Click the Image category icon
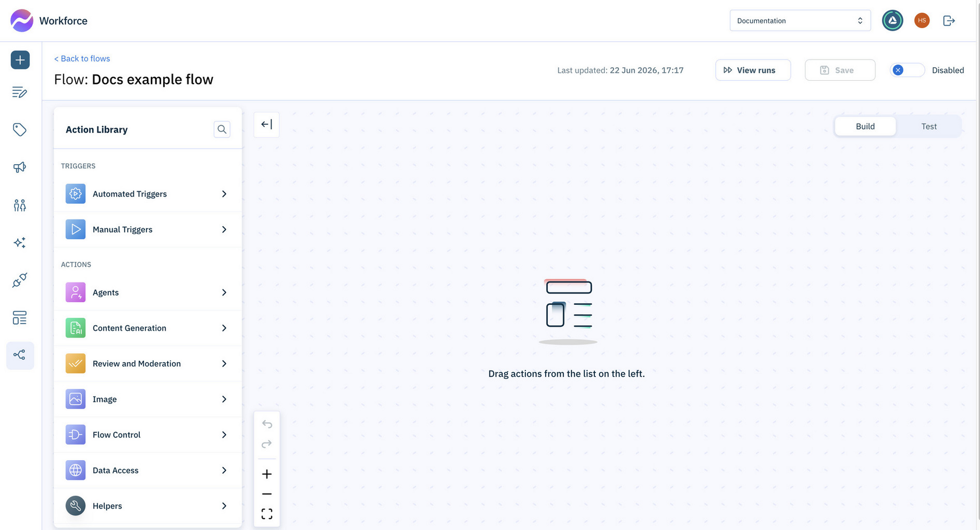Screen dimensions: 980x530 pos(76,399)
